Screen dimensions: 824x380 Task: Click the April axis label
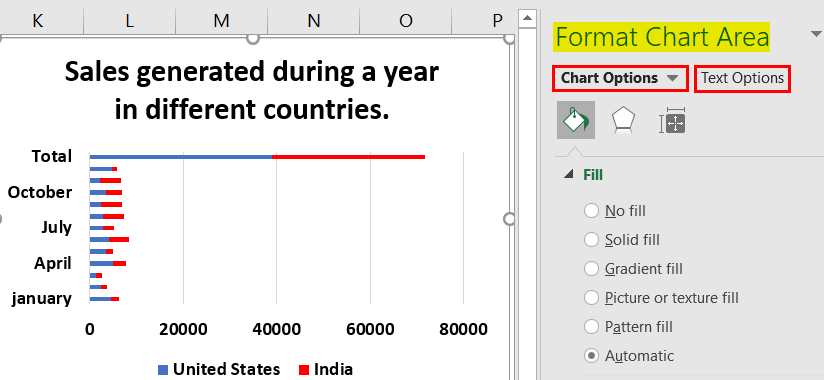[x=53, y=263]
